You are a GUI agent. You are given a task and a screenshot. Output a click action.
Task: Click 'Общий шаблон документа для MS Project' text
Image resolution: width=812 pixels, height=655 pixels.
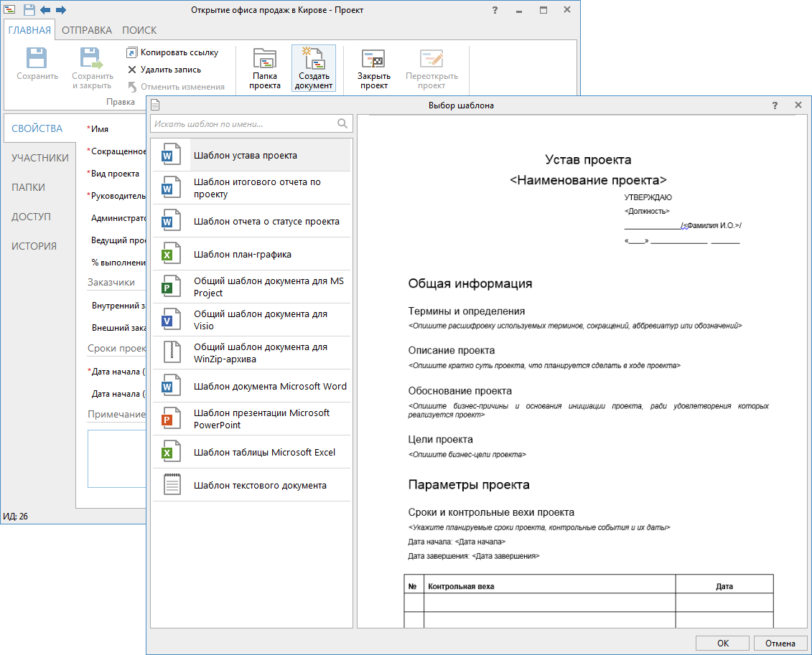coord(269,287)
